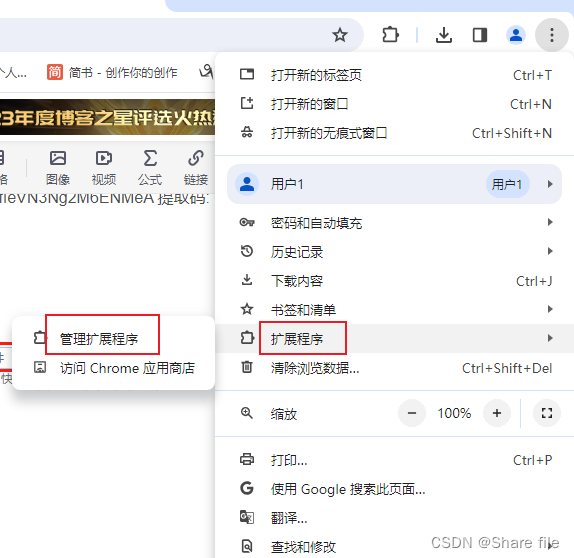Click the puzzle icon beside 扩展程序
This screenshot has width=574, height=558.
coord(247,337)
